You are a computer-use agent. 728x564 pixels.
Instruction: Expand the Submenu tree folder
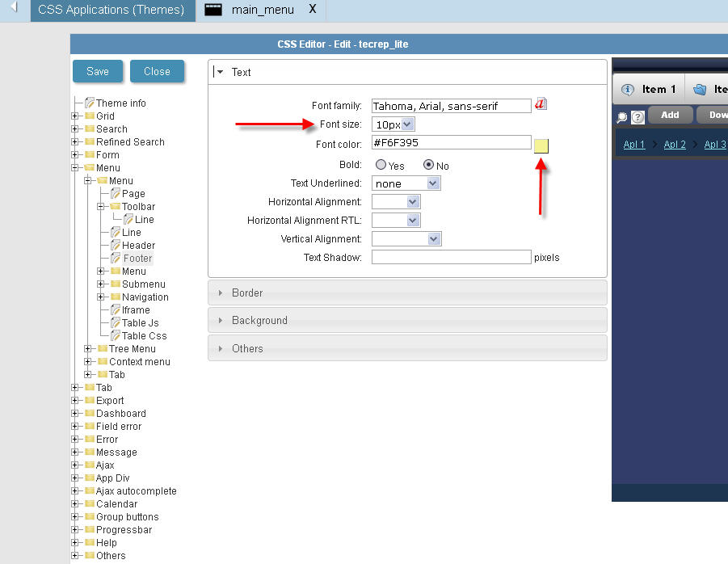101,284
